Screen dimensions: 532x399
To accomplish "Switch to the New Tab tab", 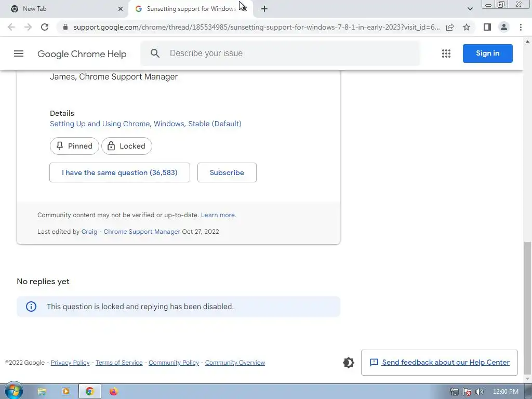I will [x=64, y=9].
